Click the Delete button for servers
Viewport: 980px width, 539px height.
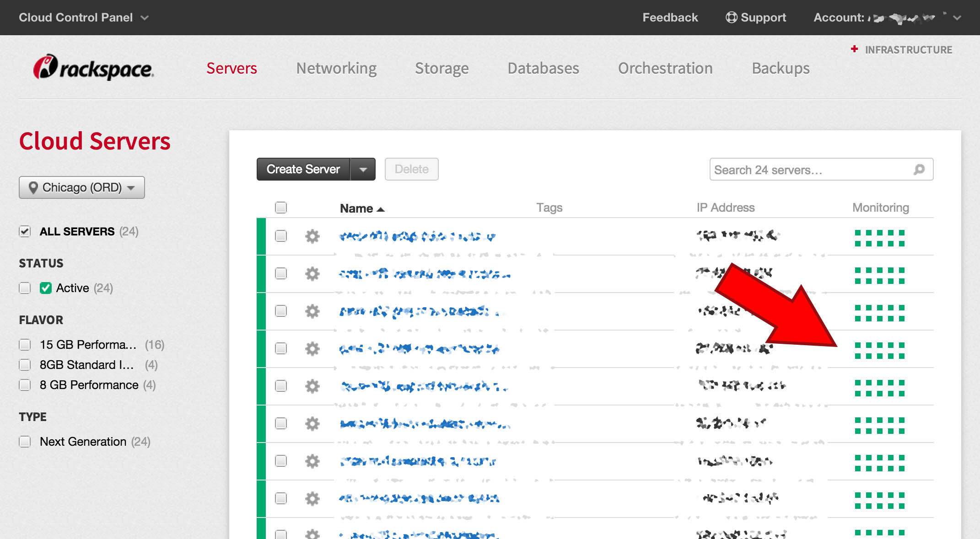click(412, 169)
